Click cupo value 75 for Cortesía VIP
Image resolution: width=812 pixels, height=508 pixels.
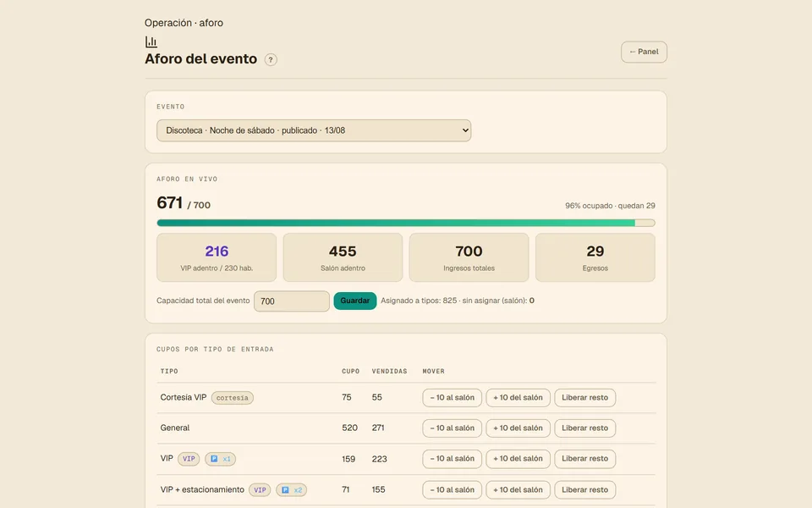347,398
